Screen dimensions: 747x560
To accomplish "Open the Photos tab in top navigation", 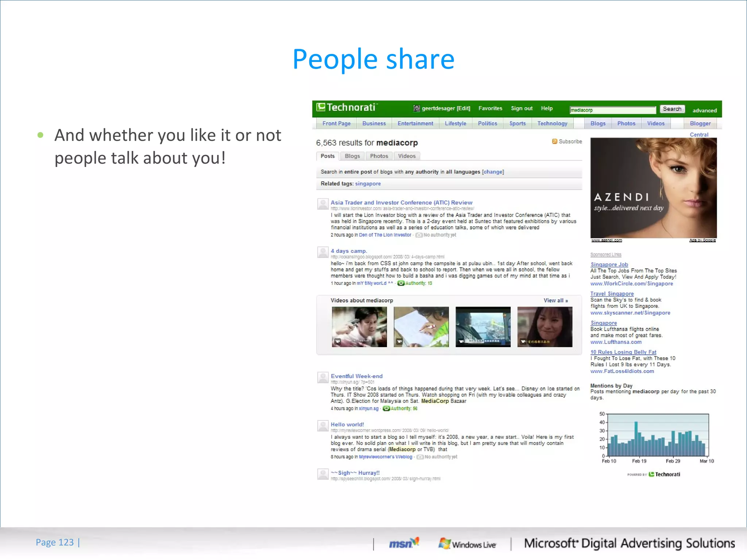I will click(x=626, y=124).
